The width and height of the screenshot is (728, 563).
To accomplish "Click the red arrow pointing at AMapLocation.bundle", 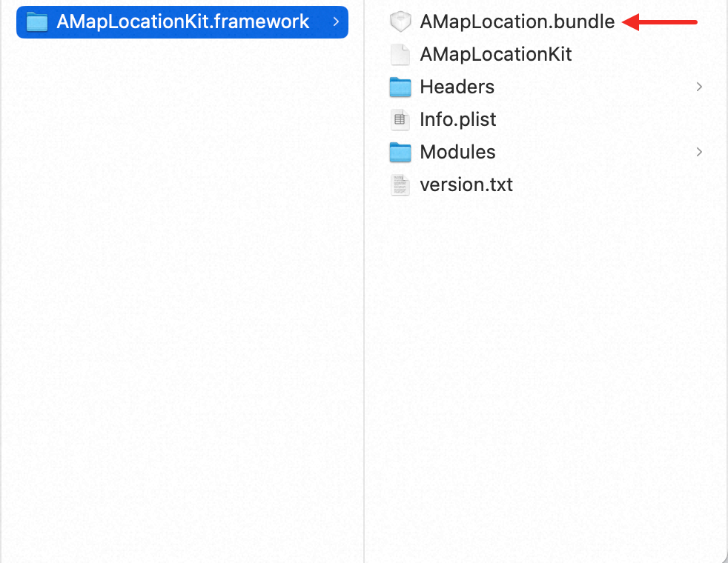I will tap(660, 21).
